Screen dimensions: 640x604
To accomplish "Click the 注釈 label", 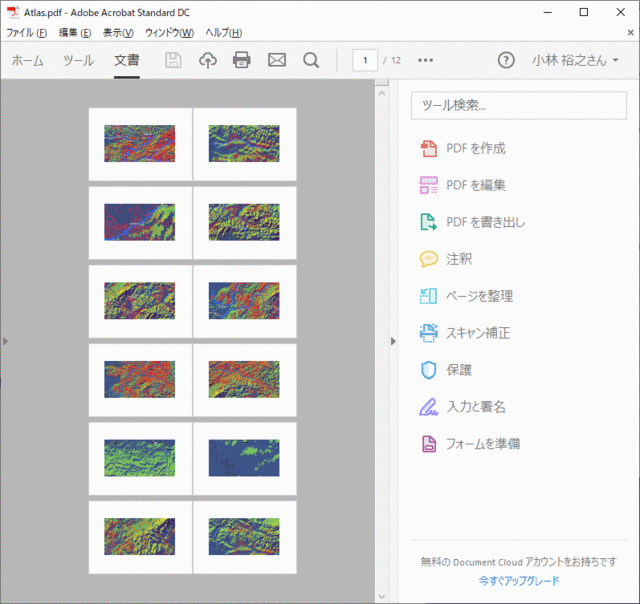I will pyautogui.click(x=459, y=259).
